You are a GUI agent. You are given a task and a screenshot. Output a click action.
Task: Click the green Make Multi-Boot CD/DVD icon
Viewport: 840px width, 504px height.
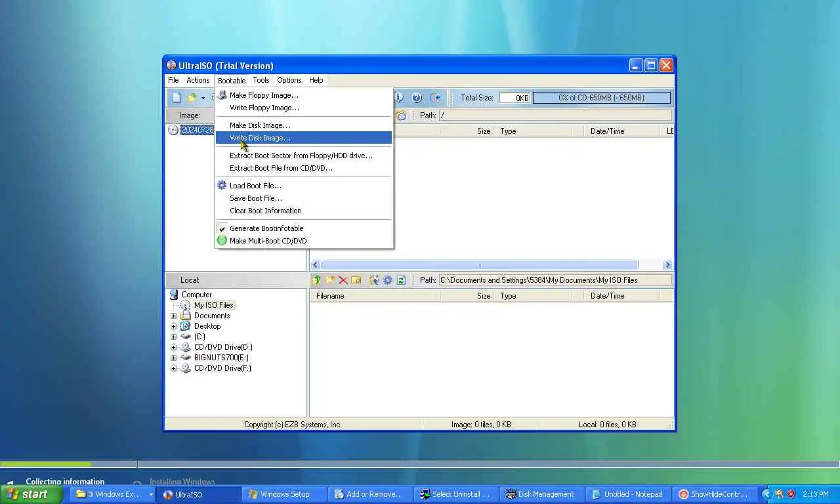click(222, 241)
